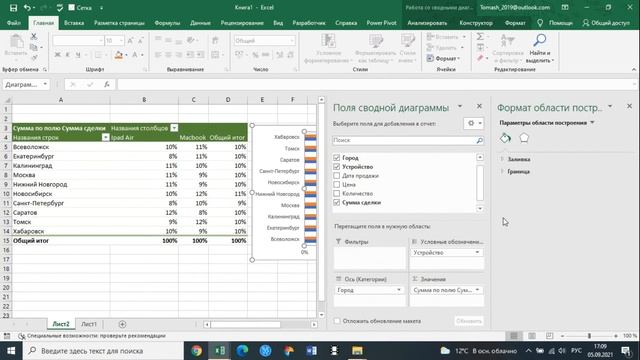Click the insert function fx icon
The image size is (640, 360).
coord(107,84)
